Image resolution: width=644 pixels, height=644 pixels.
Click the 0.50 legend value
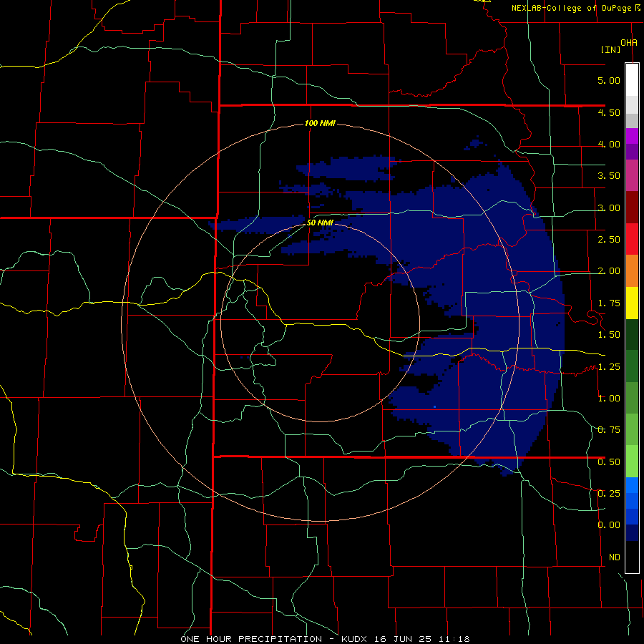[x=609, y=462]
